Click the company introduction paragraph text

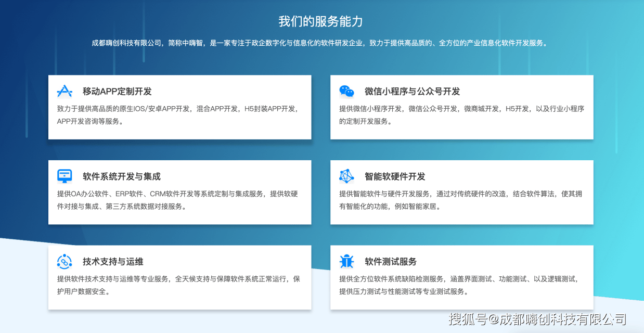click(321, 43)
